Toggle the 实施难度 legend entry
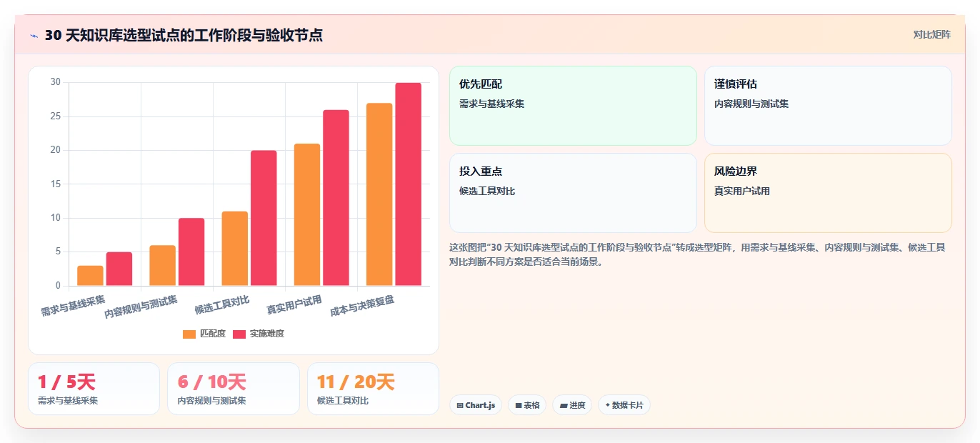980x443 pixels. click(x=259, y=334)
